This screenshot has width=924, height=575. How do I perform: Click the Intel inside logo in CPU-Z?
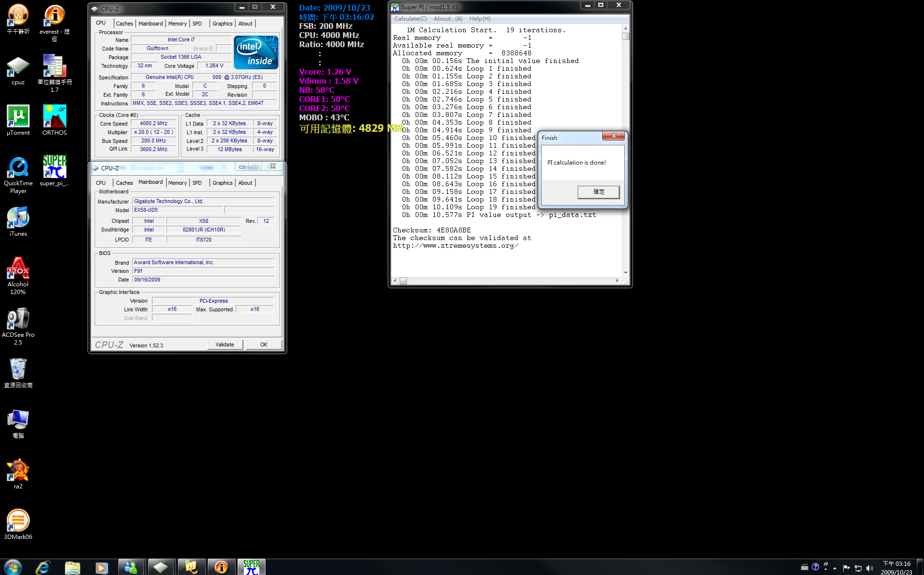tap(256, 52)
